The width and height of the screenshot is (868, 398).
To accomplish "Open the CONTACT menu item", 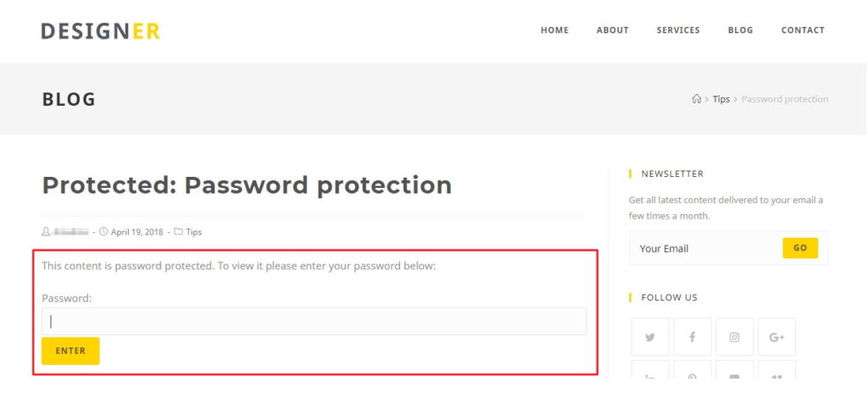I will (x=803, y=30).
